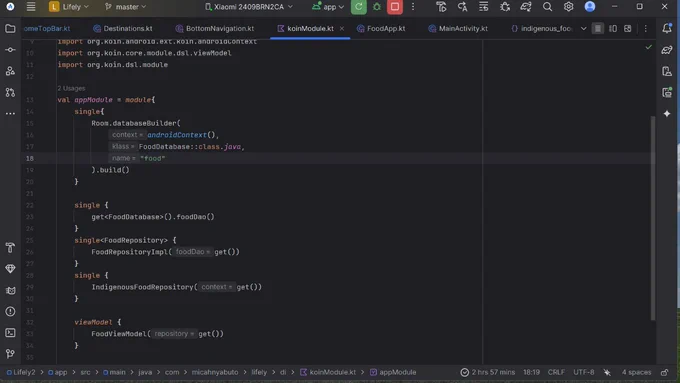The width and height of the screenshot is (680, 383).
Task: Click Lifely2 in the breadcrumb bar
Action: [x=21, y=372]
